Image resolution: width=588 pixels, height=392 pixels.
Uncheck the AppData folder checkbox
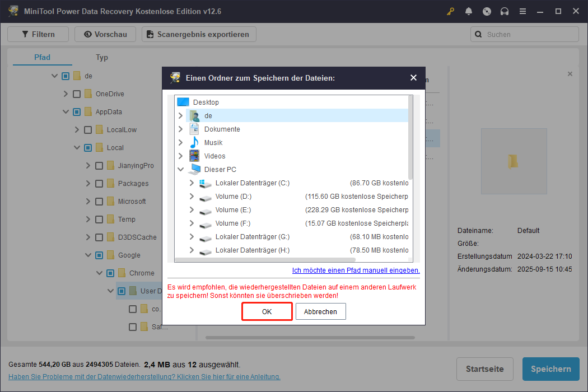(x=77, y=112)
